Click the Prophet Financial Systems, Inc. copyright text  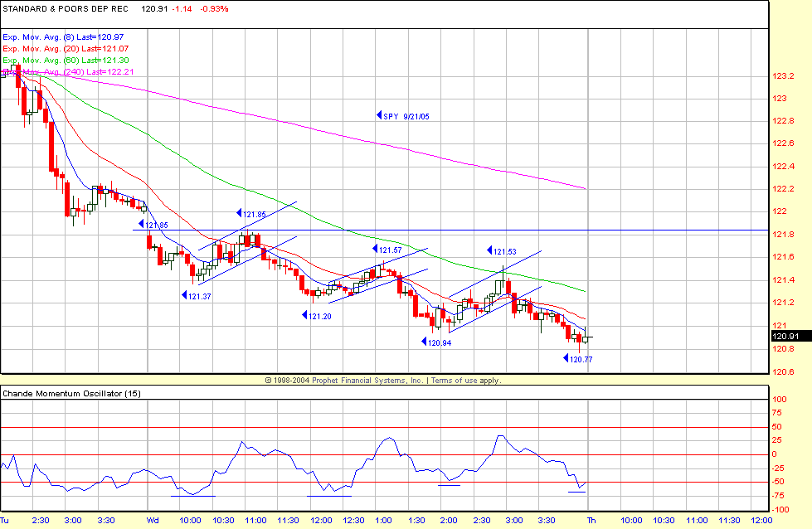click(343, 380)
